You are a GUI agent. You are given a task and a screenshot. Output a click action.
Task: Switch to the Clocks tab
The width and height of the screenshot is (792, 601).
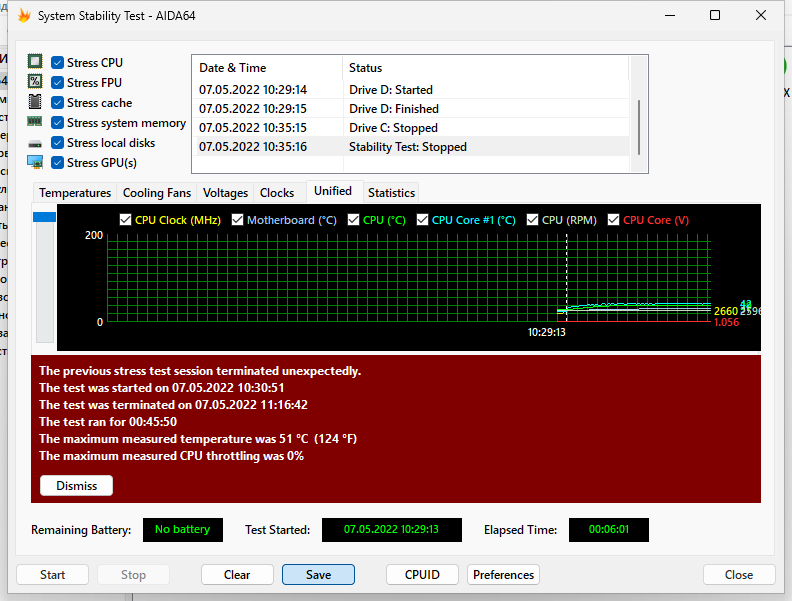(x=277, y=193)
